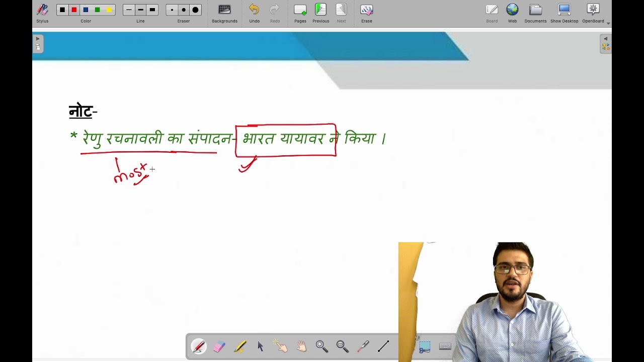The width and height of the screenshot is (644, 362).
Task: Select the medium eraser size
Action: 184,10
